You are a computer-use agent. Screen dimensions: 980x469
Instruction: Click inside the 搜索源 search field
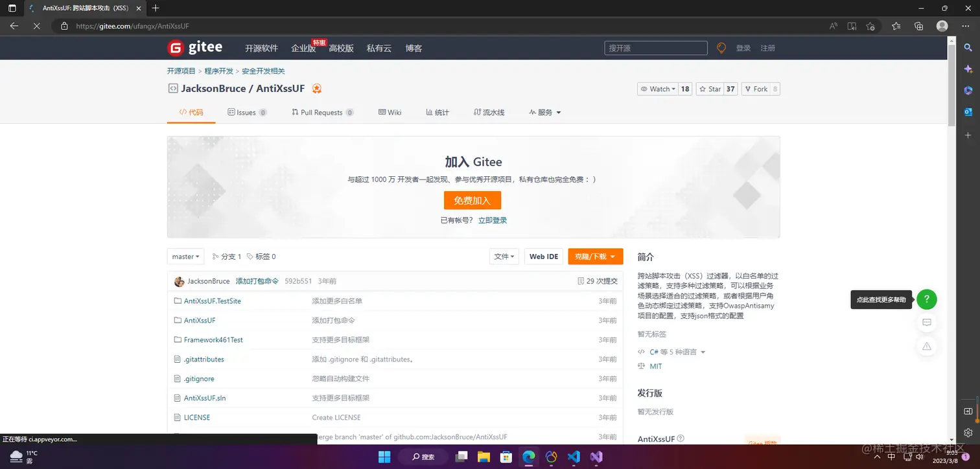(x=655, y=47)
